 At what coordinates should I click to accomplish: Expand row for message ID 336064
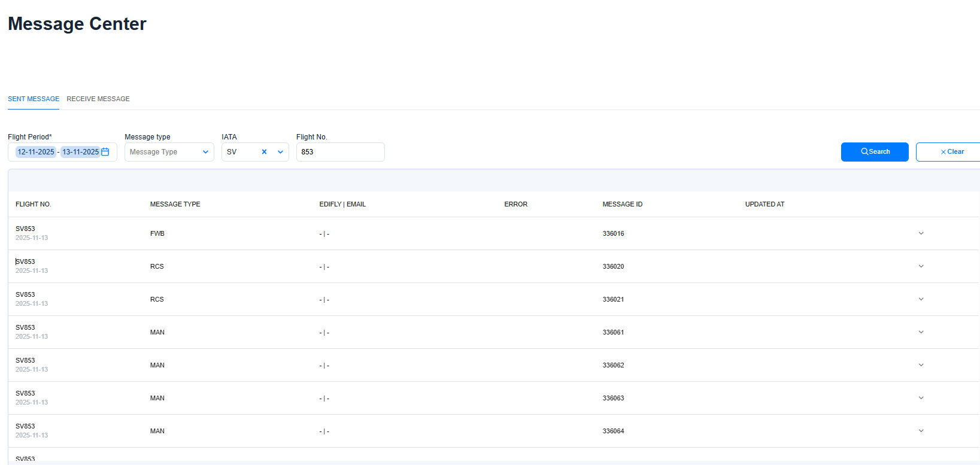pos(921,431)
